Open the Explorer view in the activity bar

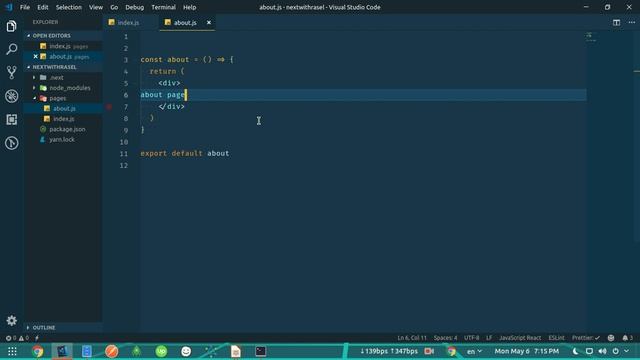click(x=11, y=26)
